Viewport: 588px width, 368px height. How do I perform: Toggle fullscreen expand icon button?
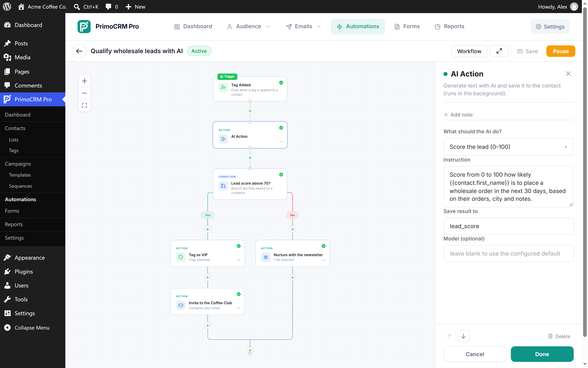click(x=499, y=51)
